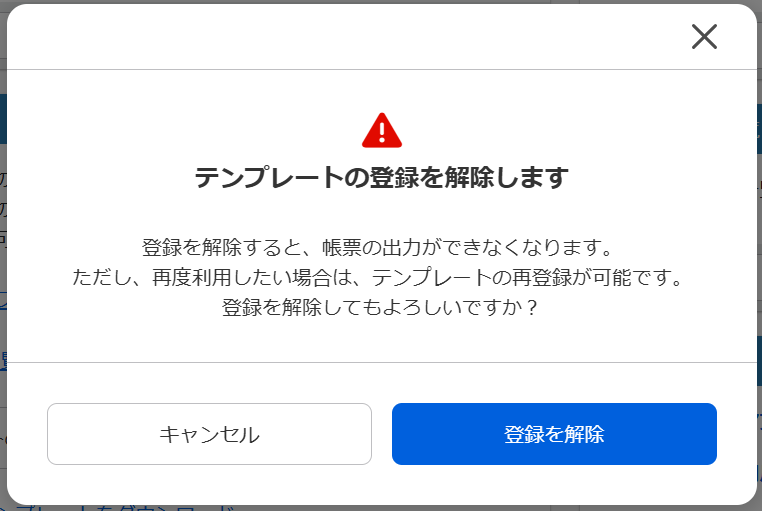Click the partially hidden download link below dialog
The height and width of the screenshot is (511, 762).
(117, 508)
